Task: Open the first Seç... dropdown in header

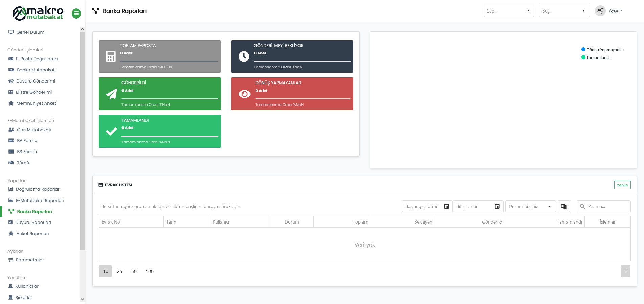Action: point(508,11)
